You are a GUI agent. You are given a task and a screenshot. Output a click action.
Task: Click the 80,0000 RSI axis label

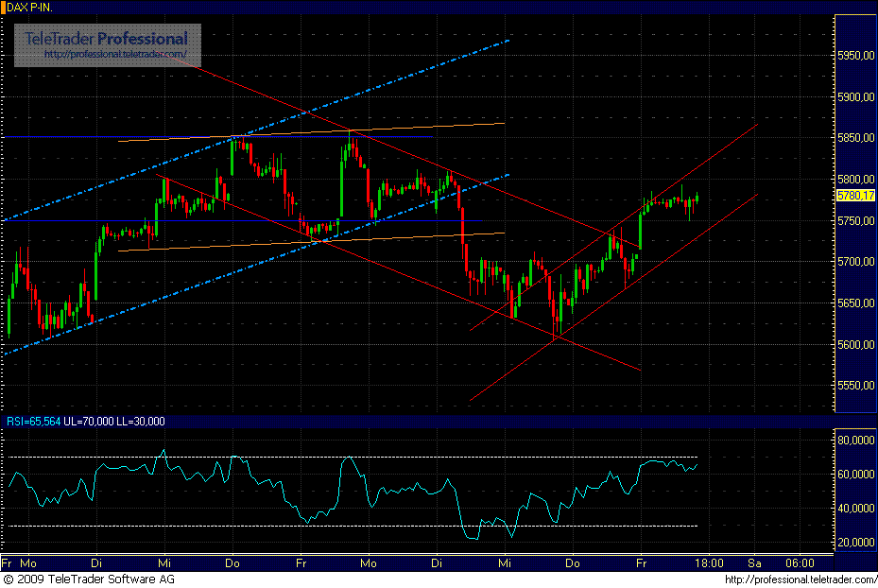(855, 441)
